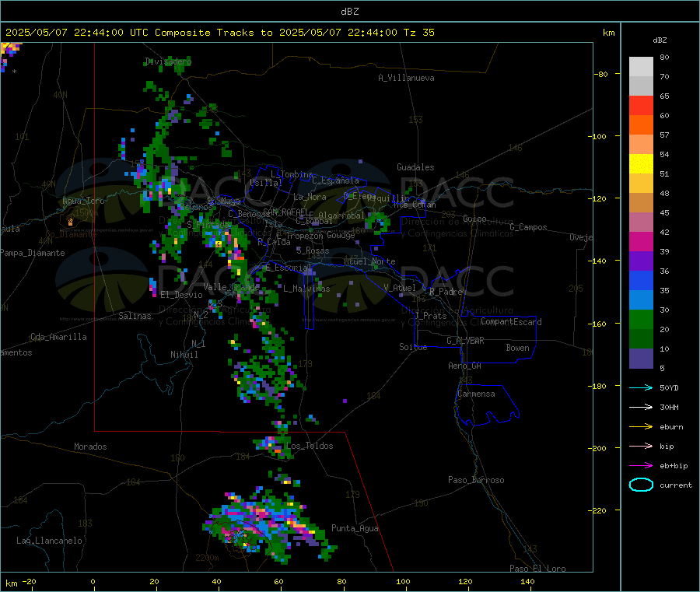Click the dBZ title at top
Screen dimensions: 700x592
coord(349,12)
